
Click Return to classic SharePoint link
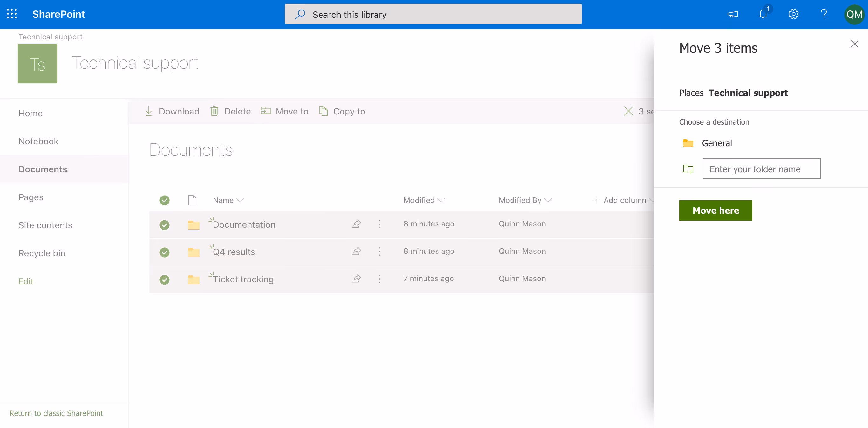(56, 413)
